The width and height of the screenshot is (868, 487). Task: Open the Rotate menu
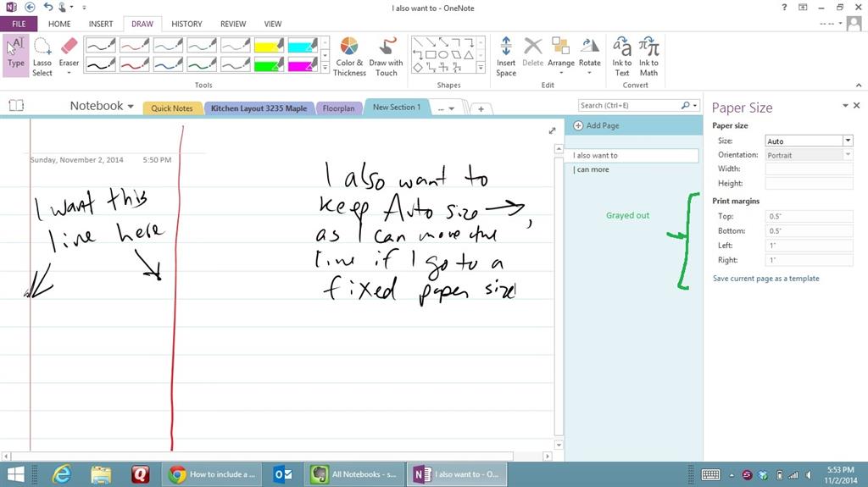coord(590,56)
